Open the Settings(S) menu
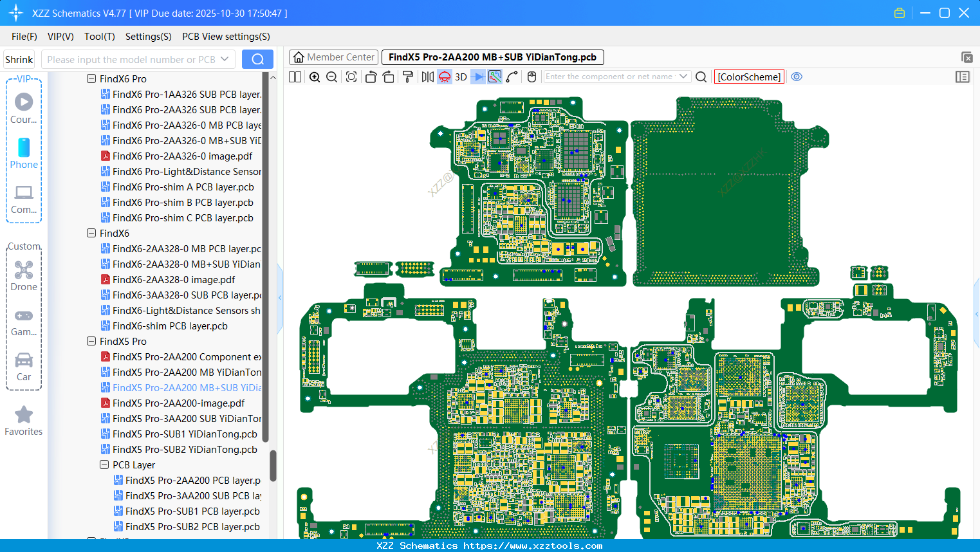 click(149, 37)
